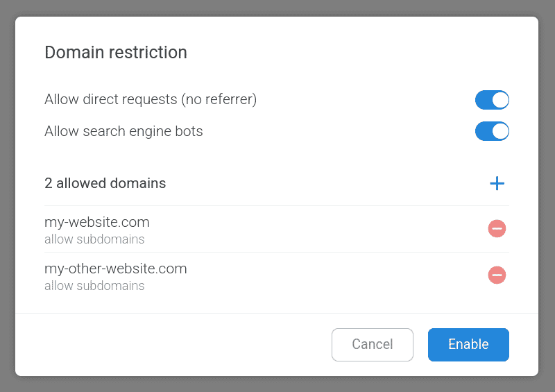Click allow subdomains under my-other-website.com
This screenshot has height=392, width=555.
click(94, 286)
